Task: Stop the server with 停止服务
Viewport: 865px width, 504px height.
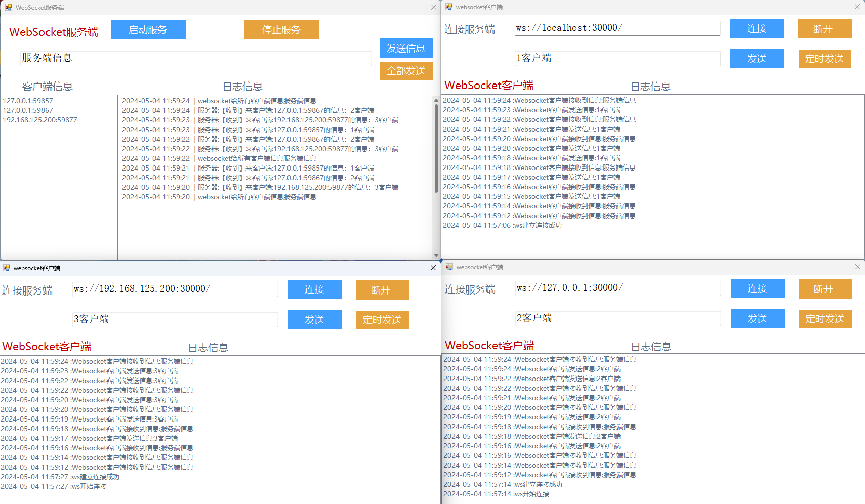Action: pos(282,30)
